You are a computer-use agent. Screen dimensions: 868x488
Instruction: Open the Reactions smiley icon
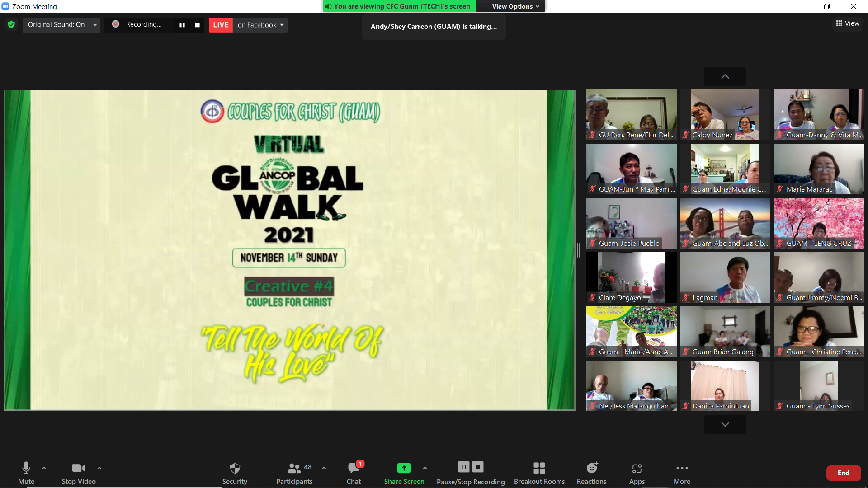click(x=591, y=468)
